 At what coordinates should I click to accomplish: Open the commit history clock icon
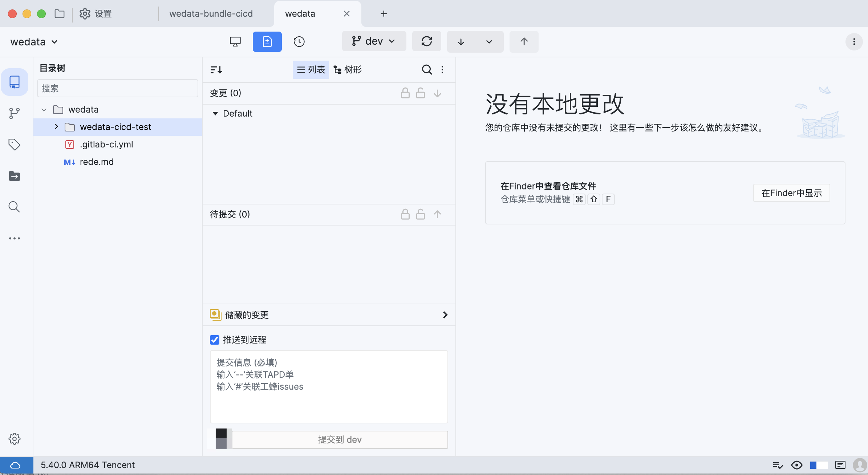tap(299, 41)
